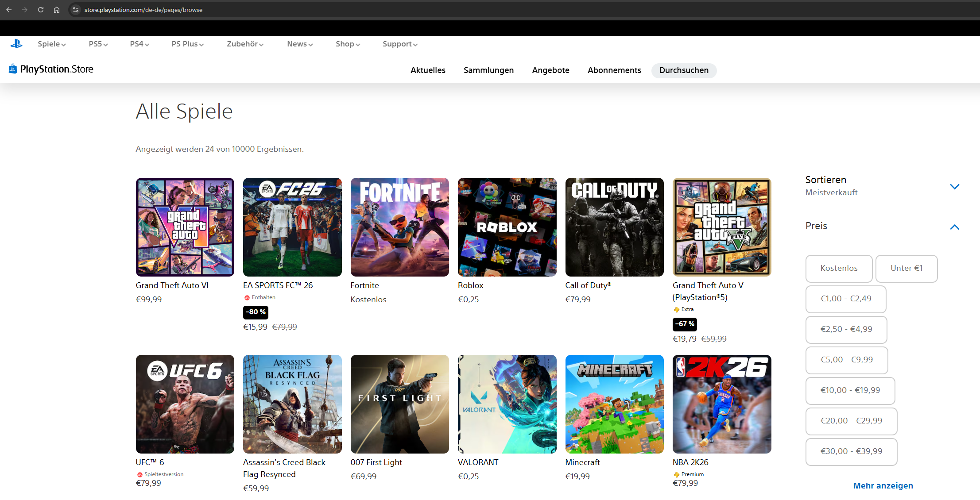Open the NBA 2K26 cover image
The image size is (980, 500).
point(722,404)
